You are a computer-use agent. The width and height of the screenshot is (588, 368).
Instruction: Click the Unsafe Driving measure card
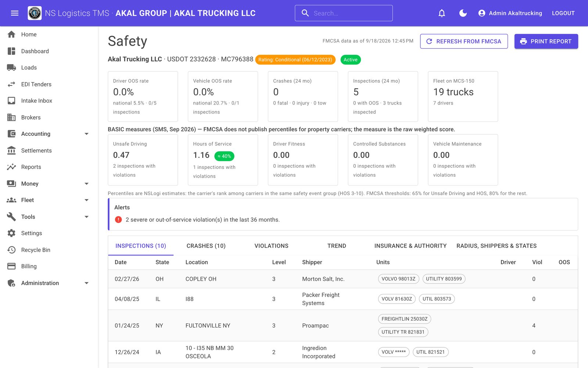[143, 160]
